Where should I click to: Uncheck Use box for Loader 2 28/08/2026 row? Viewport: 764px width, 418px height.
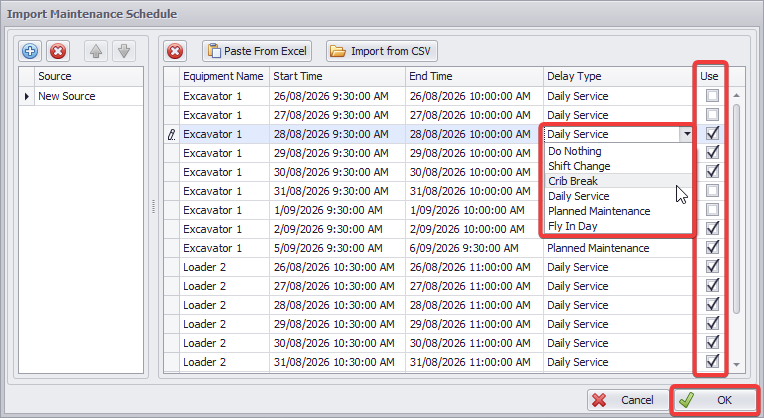pos(712,304)
